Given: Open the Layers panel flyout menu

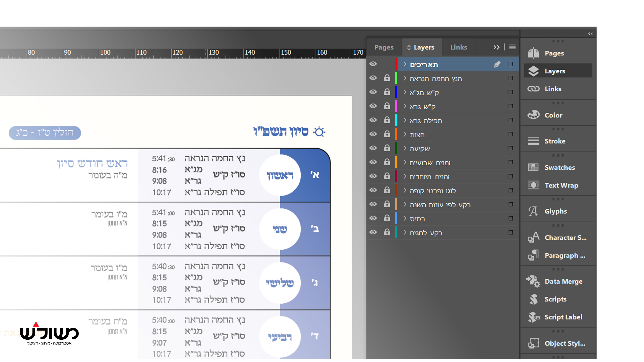Looking at the screenshot, I should [512, 47].
